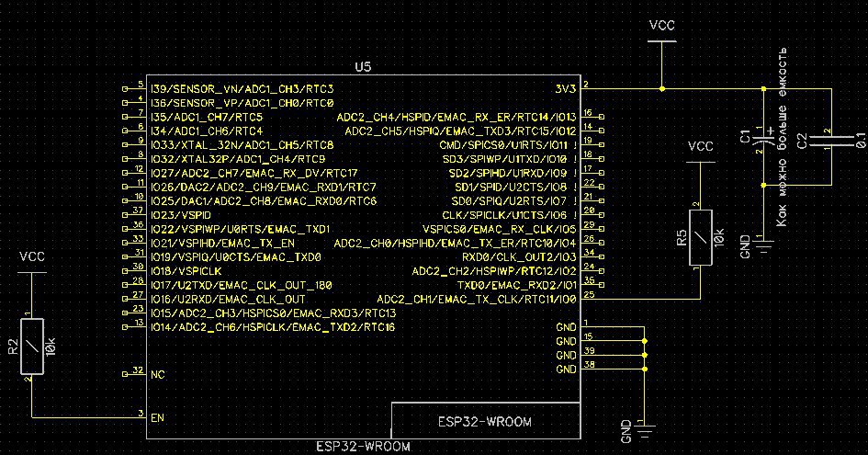Select resistor R5 symbol body
The image size is (868, 455).
(x=700, y=237)
